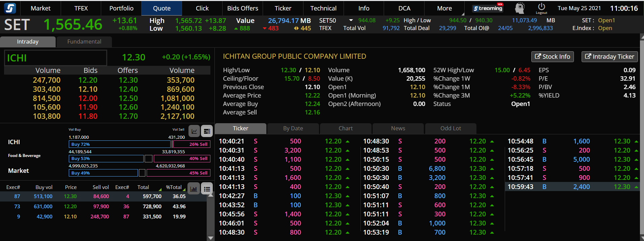Viewport: 644px width, 241px height.
Task: Select offer volume 2,127,100
Action: pos(177,116)
